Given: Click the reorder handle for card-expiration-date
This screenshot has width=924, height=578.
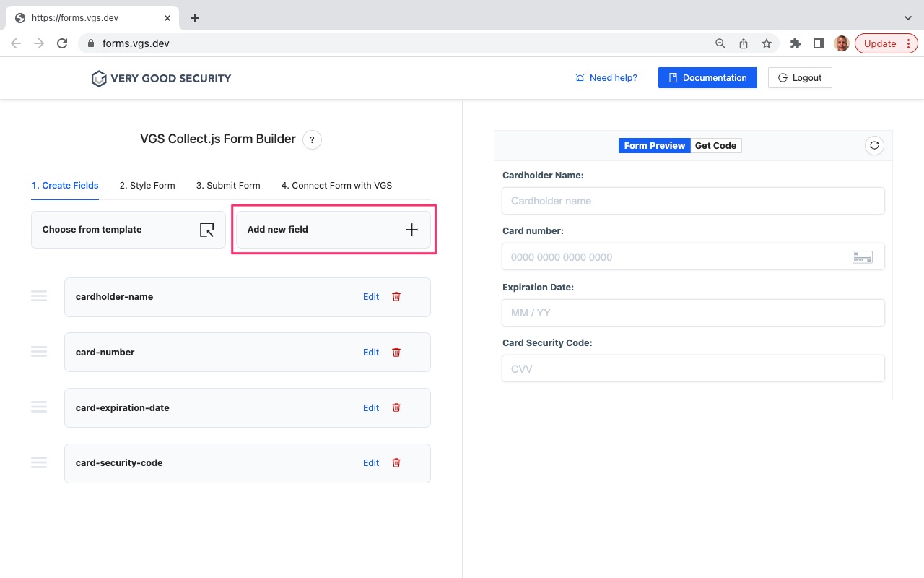Looking at the screenshot, I should tap(39, 407).
